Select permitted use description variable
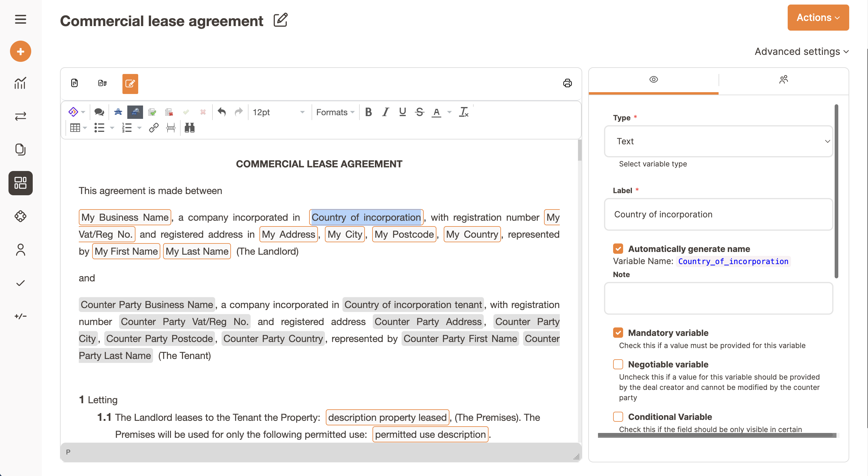This screenshot has width=868, height=476. (430, 434)
